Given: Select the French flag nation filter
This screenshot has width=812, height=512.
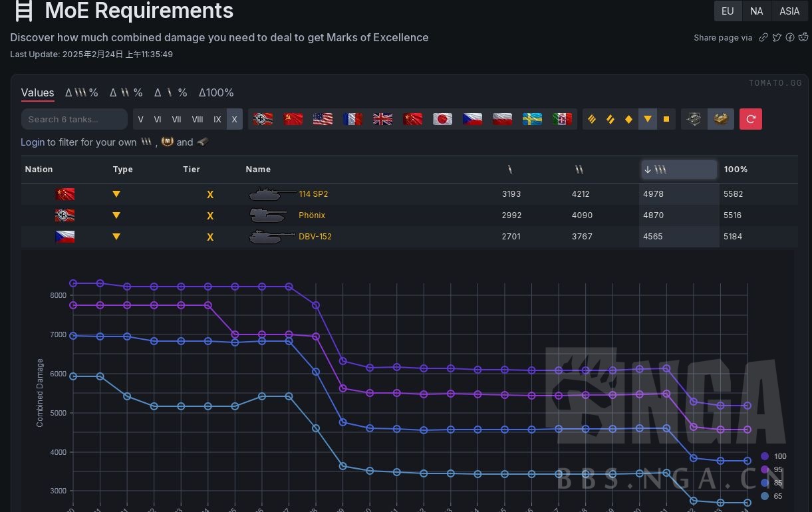Looking at the screenshot, I should point(352,119).
